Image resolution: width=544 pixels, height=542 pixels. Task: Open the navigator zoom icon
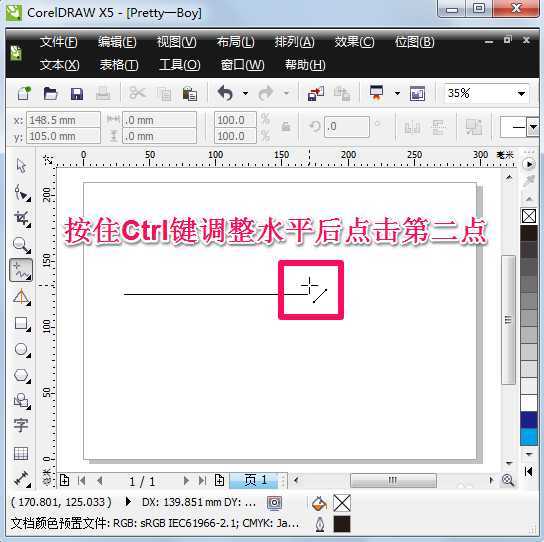coord(508,480)
